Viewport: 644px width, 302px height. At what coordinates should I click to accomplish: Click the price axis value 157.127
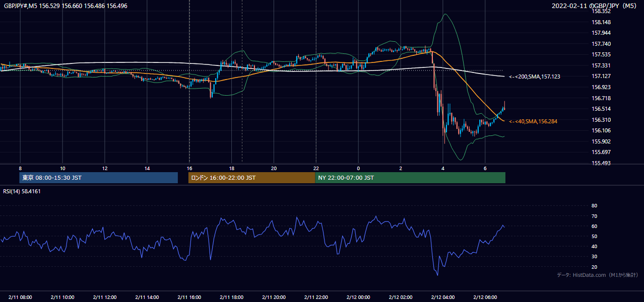(x=601, y=76)
